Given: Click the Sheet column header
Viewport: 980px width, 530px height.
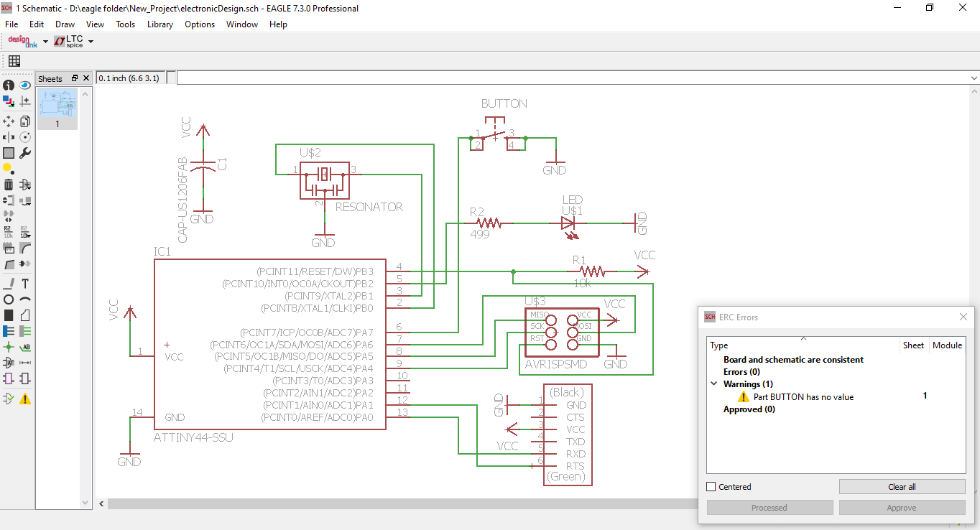Looking at the screenshot, I should coord(914,345).
